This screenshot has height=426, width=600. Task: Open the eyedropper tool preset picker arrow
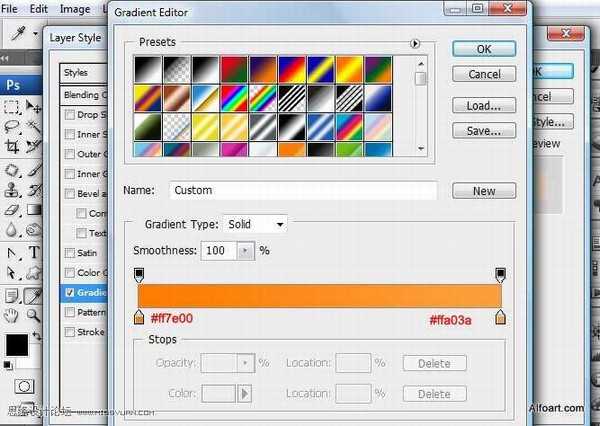(x=36, y=34)
